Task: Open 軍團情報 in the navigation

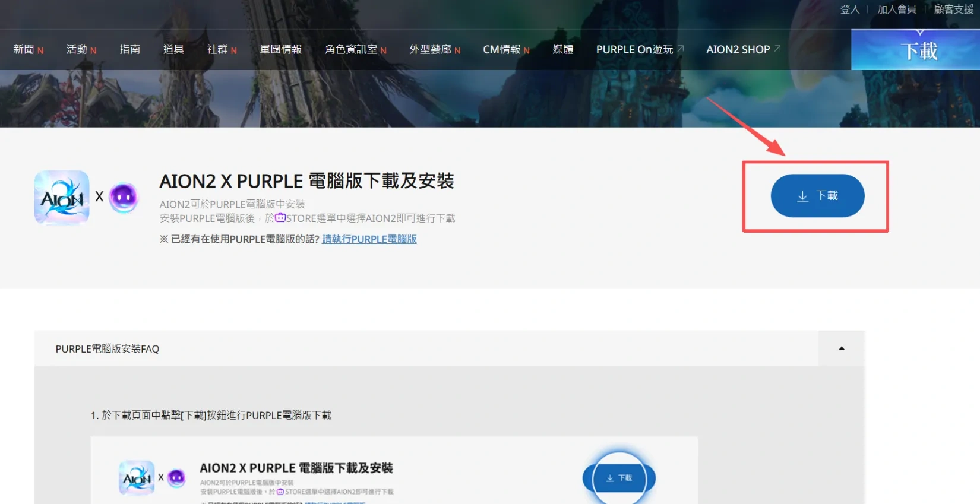Action: click(280, 49)
